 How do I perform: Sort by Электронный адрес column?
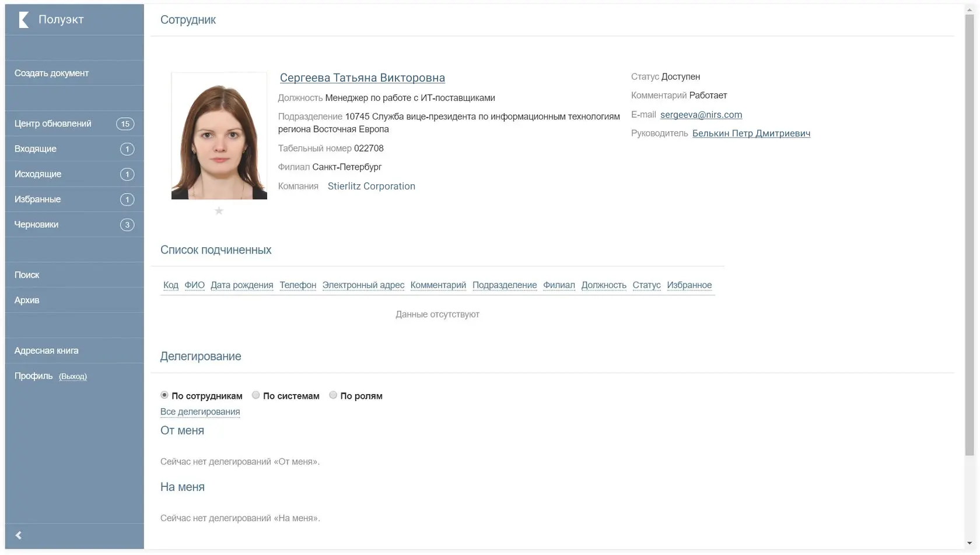(x=363, y=285)
